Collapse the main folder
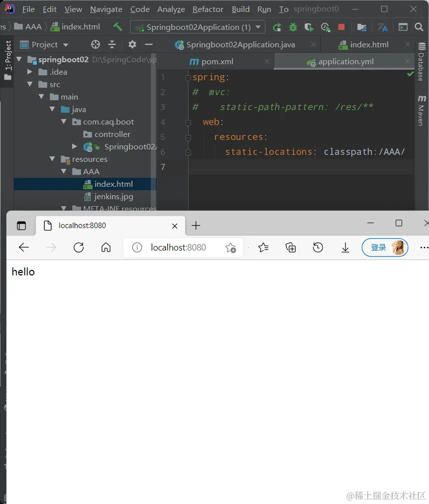The width and height of the screenshot is (429, 504). click(x=41, y=97)
